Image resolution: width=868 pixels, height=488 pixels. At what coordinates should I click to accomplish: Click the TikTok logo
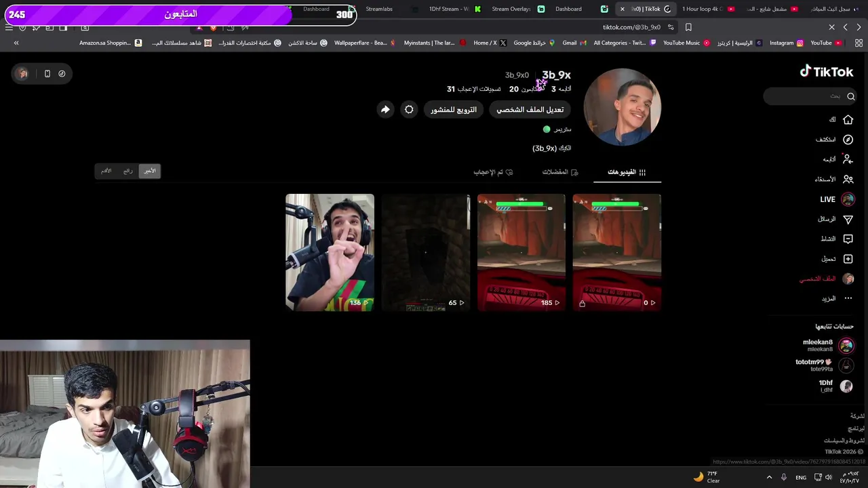coord(826,72)
